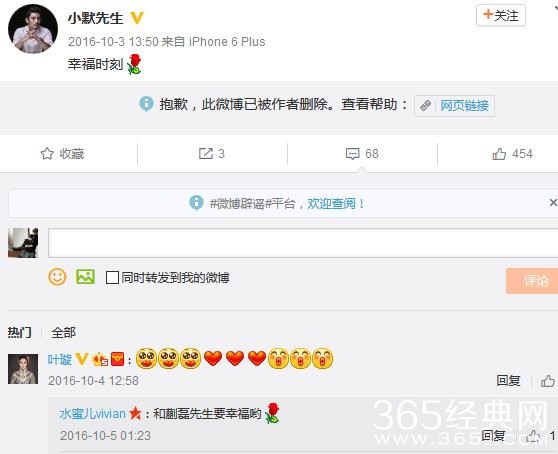Dismiss the 微博辟谣 notice with the X

(x=553, y=203)
